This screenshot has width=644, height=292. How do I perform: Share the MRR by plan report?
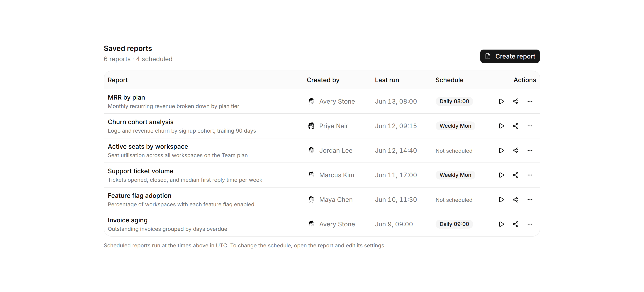pos(515,101)
